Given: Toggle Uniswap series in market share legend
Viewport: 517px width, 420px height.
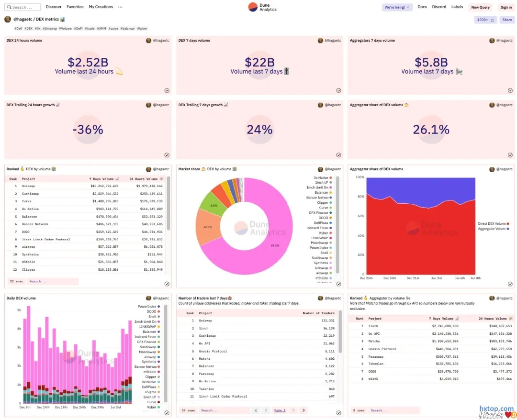Looking at the screenshot, I should (322, 268).
